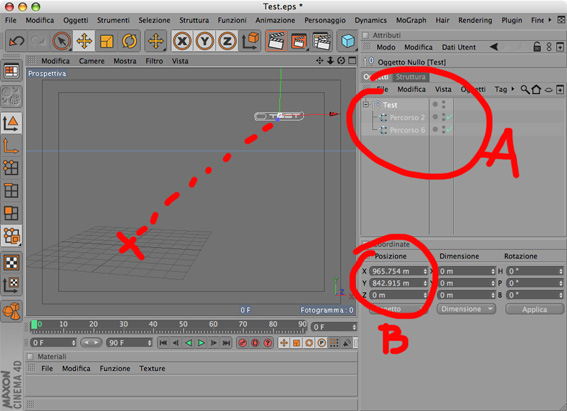
Task: Click the Y position stepper arrows
Action: pos(425,283)
